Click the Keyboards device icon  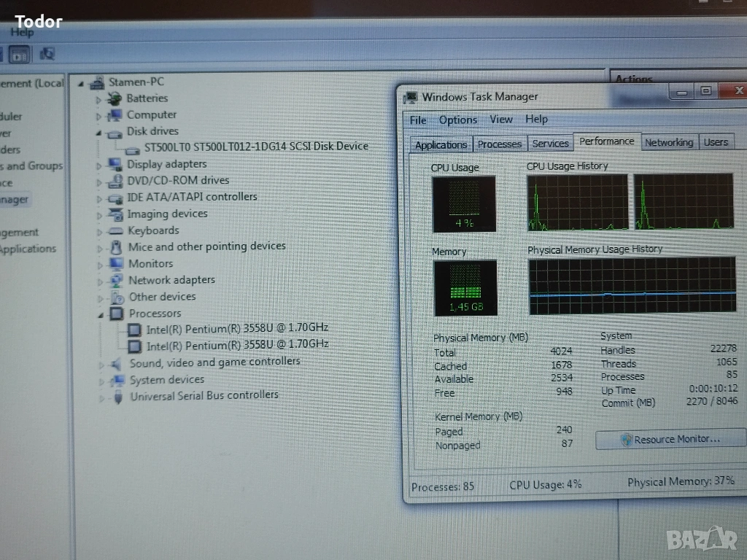(x=115, y=231)
